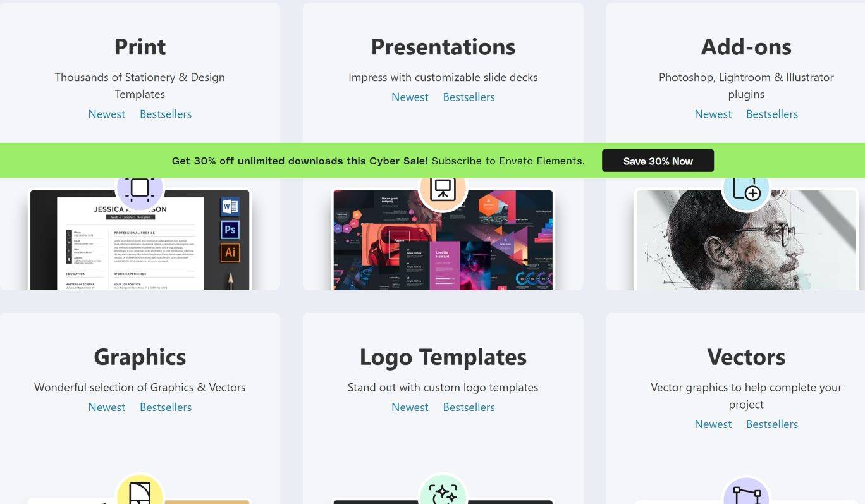This screenshot has width=865, height=504.
Task: Open Bestsellers under Graphics
Action: click(166, 407)
